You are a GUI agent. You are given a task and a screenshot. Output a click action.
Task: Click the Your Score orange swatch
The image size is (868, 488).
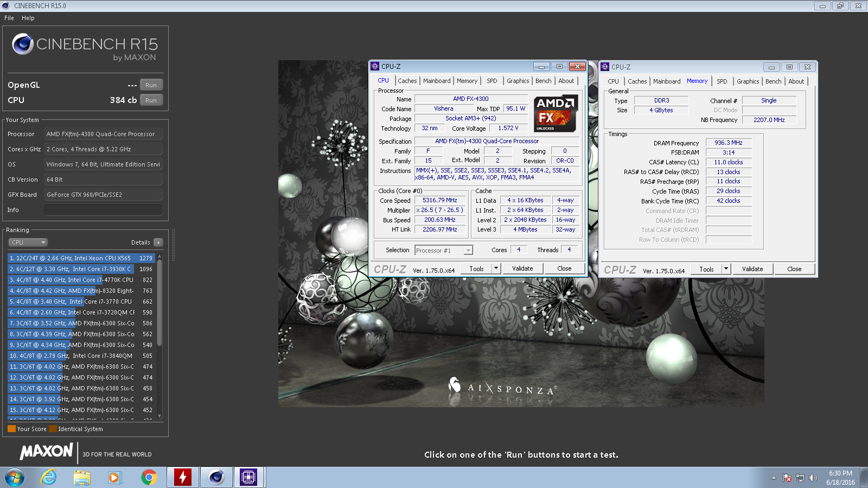tap(11, 429)
